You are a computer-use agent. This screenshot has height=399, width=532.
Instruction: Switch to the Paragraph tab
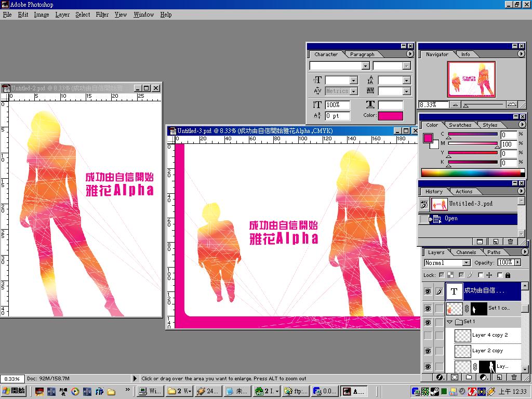[x=362, y=54]
